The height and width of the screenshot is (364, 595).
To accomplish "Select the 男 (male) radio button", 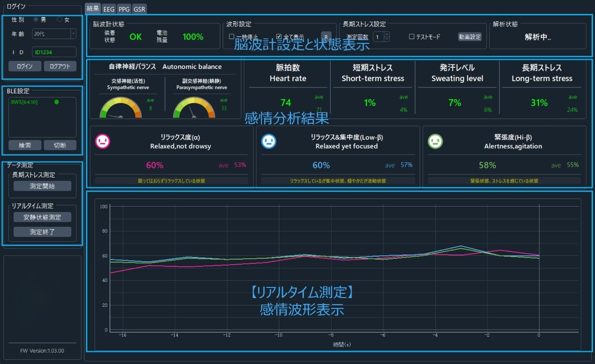I will [x=36, y=20].
